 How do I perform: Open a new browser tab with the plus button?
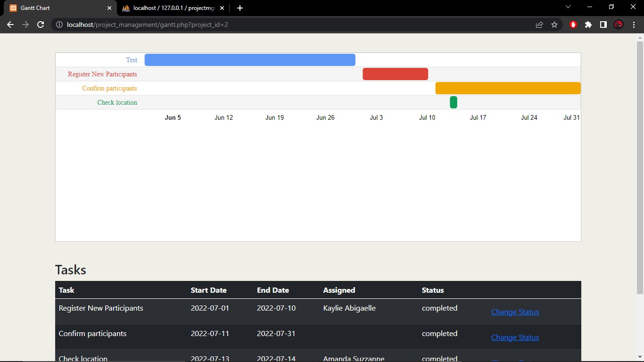(240, 8)
